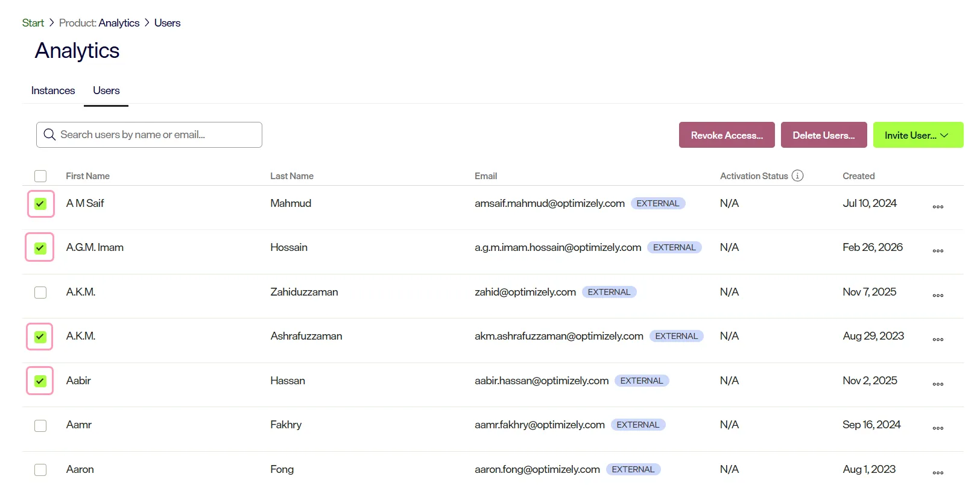Uncheck the A M Saif Mahmud checkbox

pos(40,204)
